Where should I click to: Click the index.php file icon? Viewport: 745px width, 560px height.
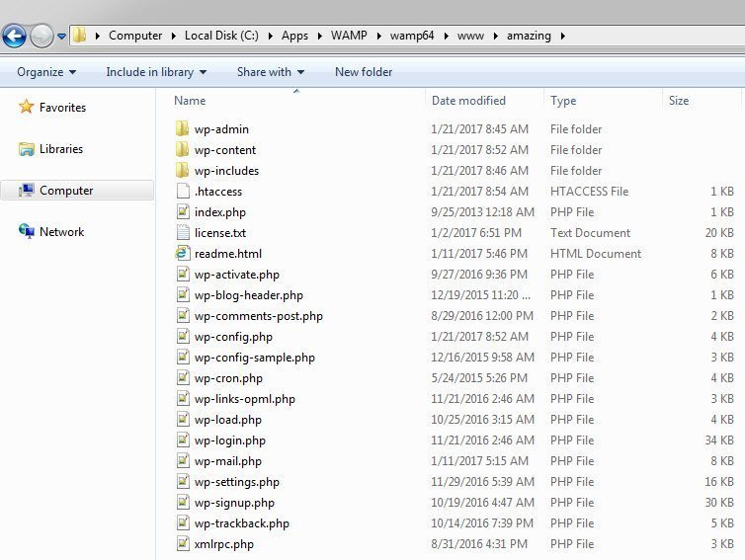pyautogui.click(x=183, y=211)
